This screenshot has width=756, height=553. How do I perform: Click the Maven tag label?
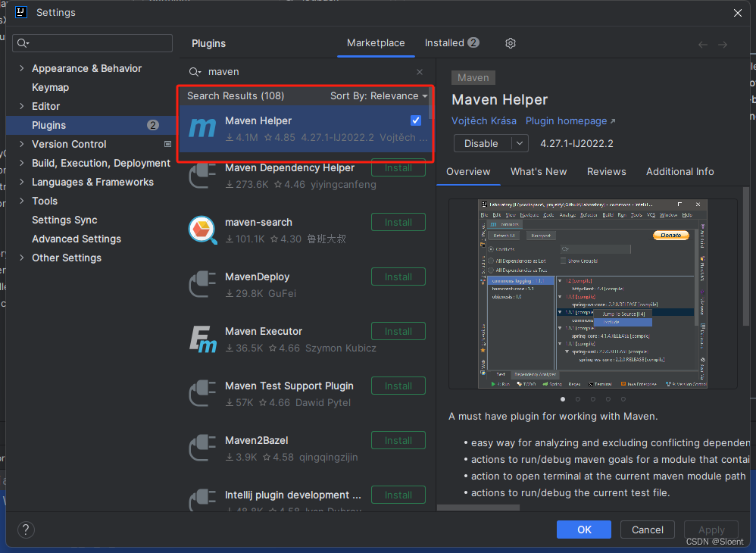point(473,77)
